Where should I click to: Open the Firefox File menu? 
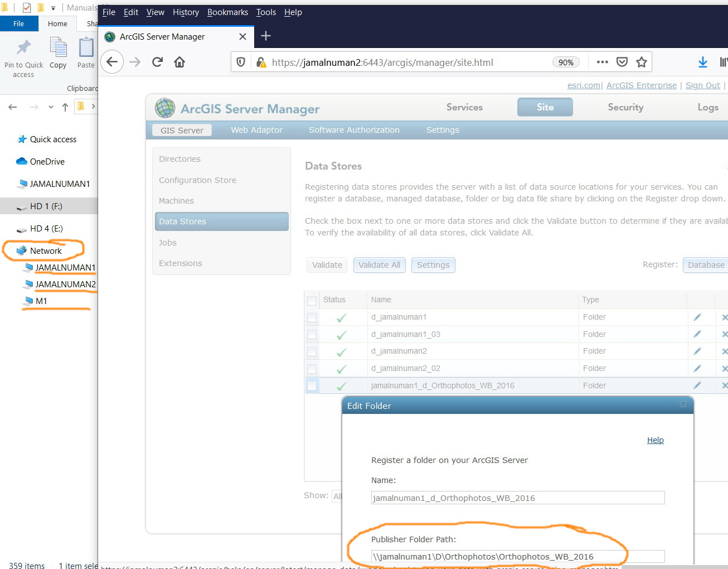pos(109,12)
